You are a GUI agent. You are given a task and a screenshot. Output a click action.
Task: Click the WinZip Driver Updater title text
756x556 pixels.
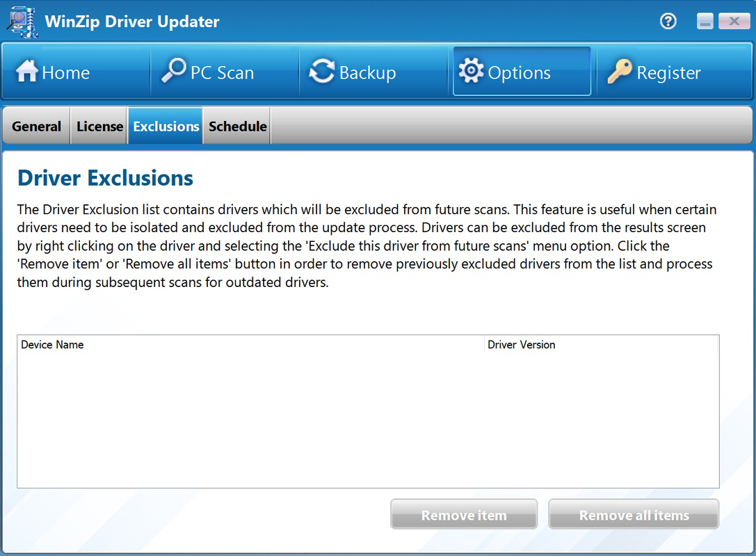pos(131,22)
